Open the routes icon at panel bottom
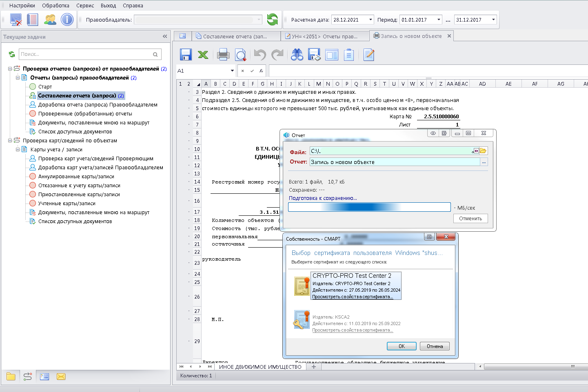This screenshot has width=588, height=392. (x=28, y=376)
